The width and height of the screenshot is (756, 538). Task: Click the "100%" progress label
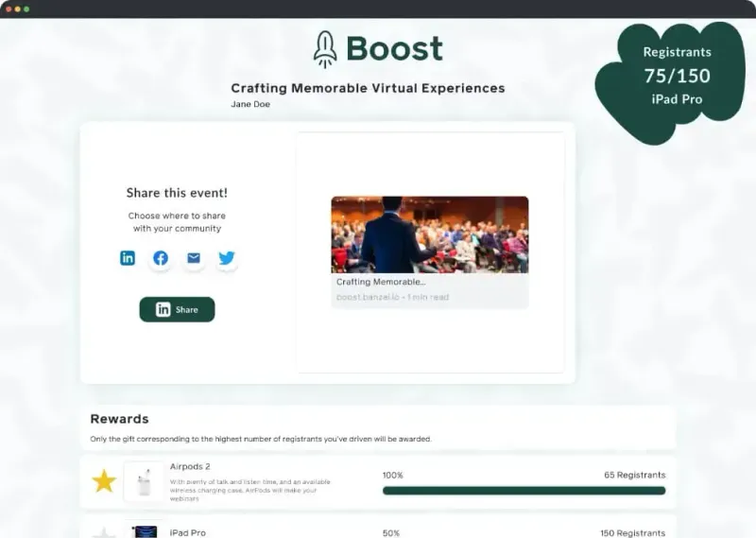[x=393, y=476]
